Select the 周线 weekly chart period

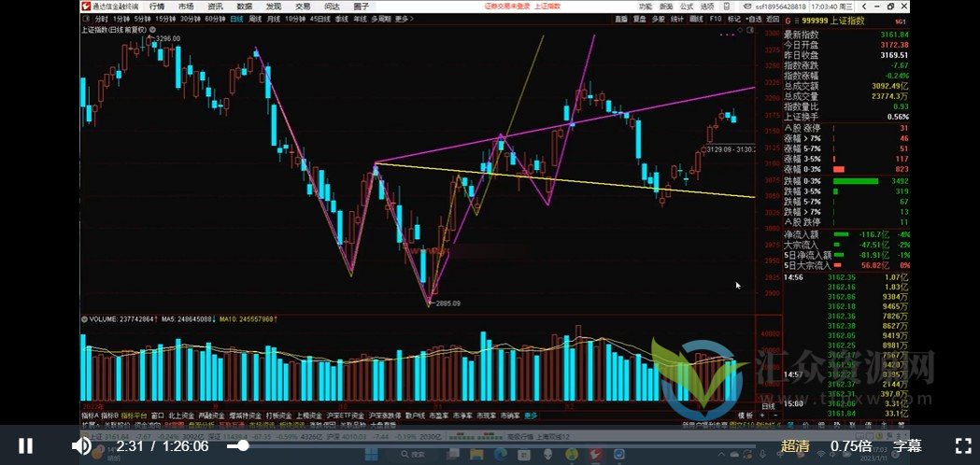pos(254,19)
